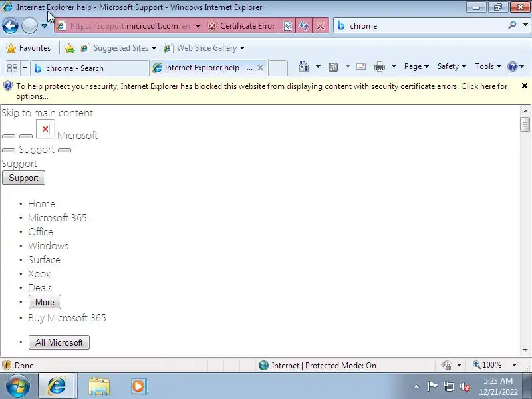Open the tab list dropdown arrow

pyautogui.click(x=25, y=68)
